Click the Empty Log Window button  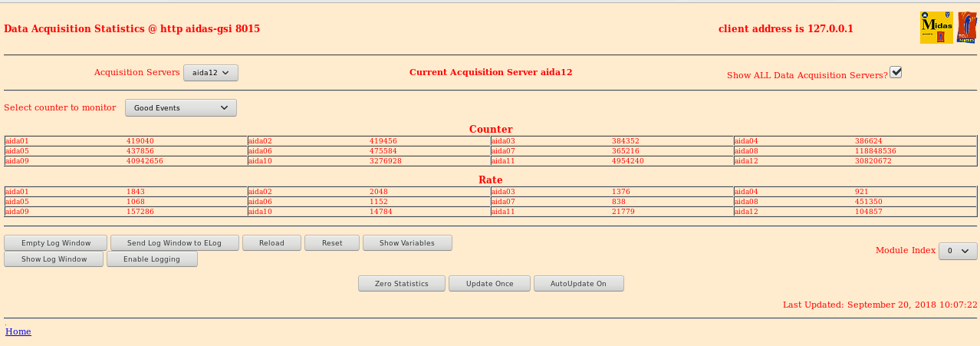(56, 243)
